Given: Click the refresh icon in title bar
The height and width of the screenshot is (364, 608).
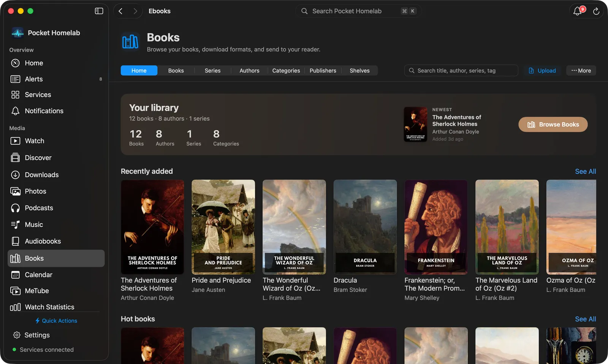Looking at the screenshot, I should (x=596, y=11).
